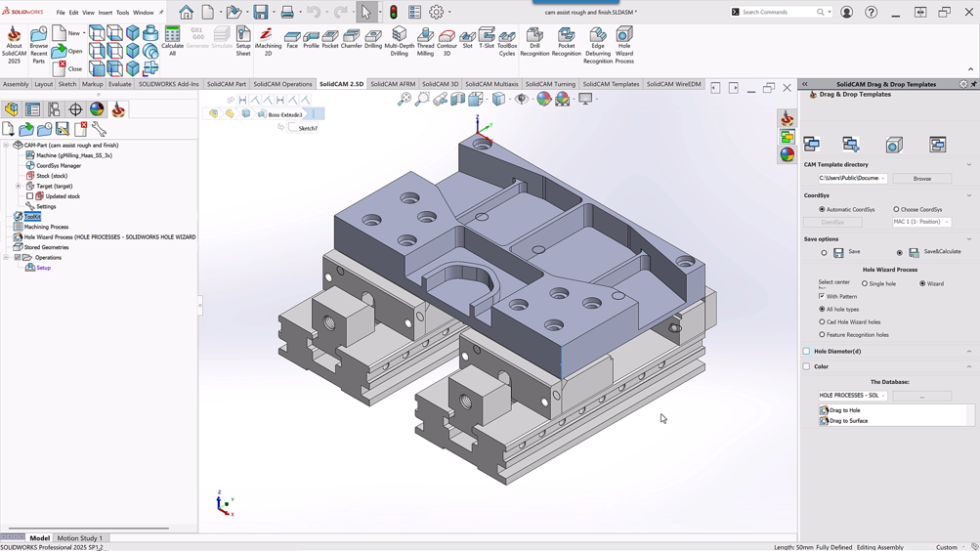Click the New part button
The image size is (980, 551).
click(x=67, y=33)
